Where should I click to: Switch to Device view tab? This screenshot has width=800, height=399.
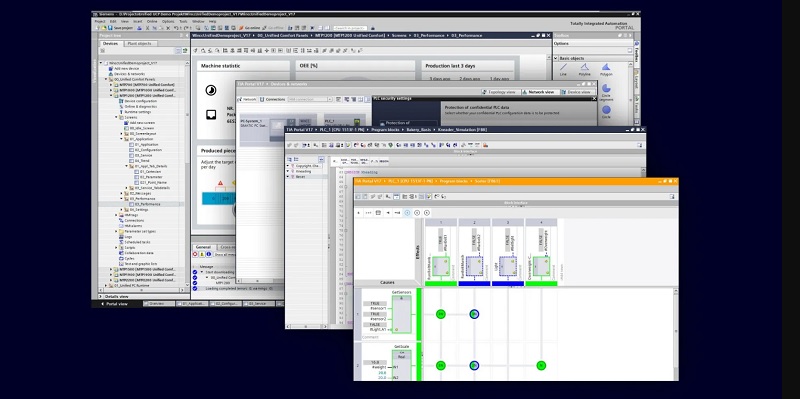pyautogui.click(x=579, y=92)
